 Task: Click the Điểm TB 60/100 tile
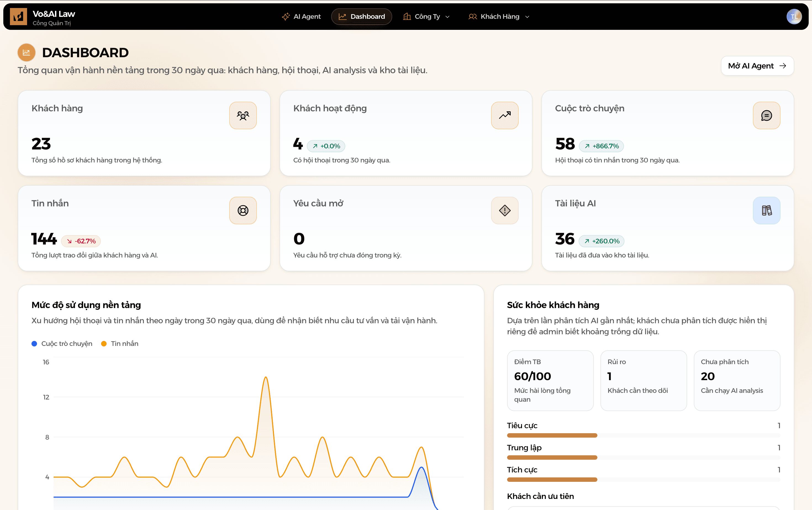tap(550, 380)
